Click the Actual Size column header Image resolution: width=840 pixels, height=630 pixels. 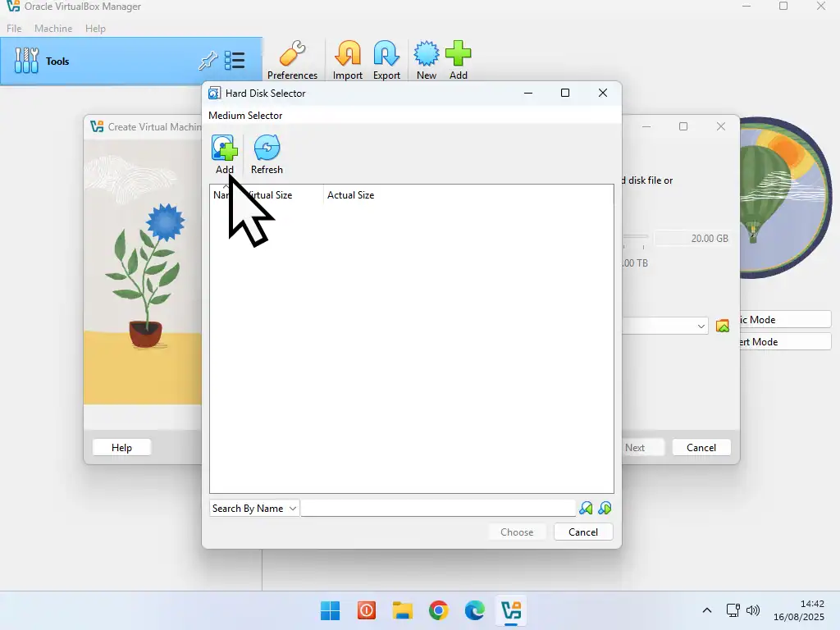351,195
